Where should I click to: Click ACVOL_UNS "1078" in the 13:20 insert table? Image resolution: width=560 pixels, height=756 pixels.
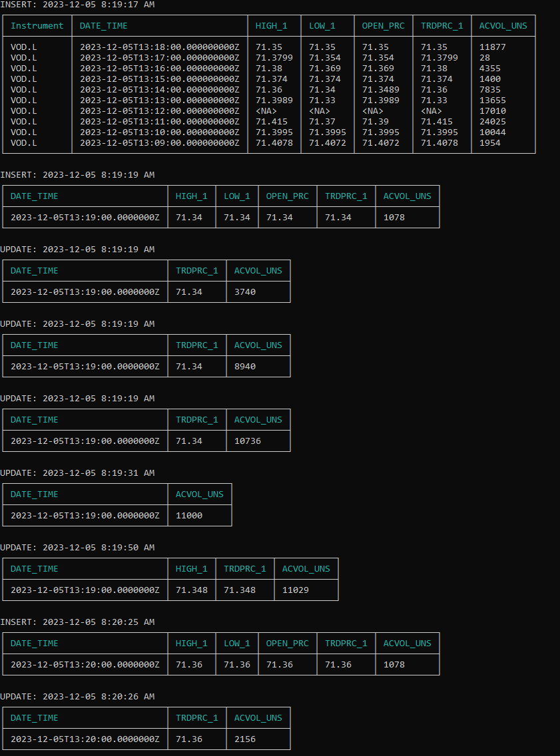pos(394,664)
